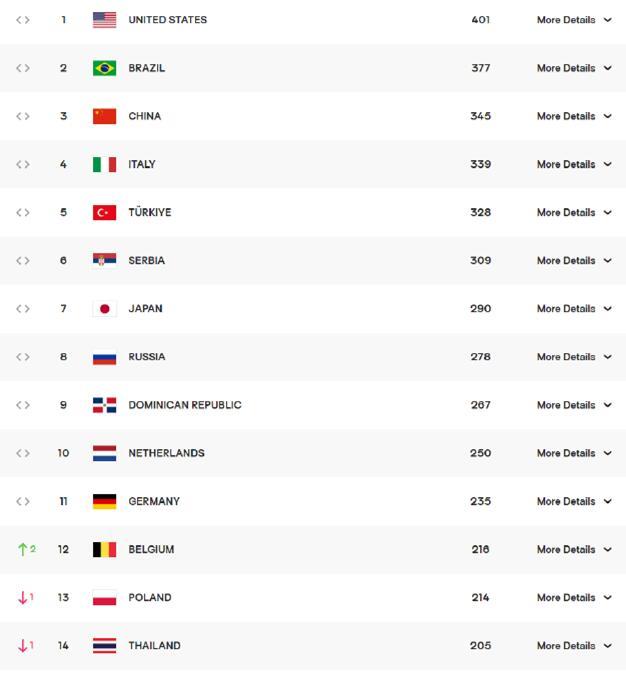Click Belgium's green up-arrow rank change icon
626x673 pixels.
[x=27, y=549]
